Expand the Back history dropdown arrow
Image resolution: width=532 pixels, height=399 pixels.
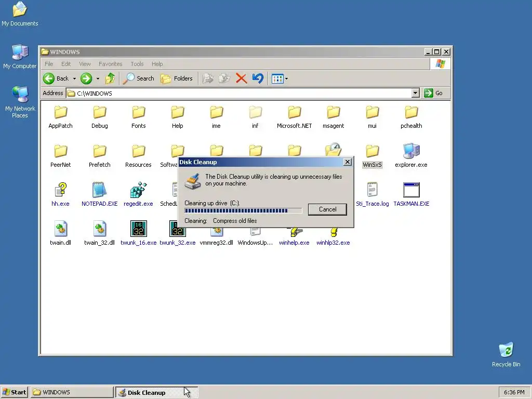[x=74, y=79]
